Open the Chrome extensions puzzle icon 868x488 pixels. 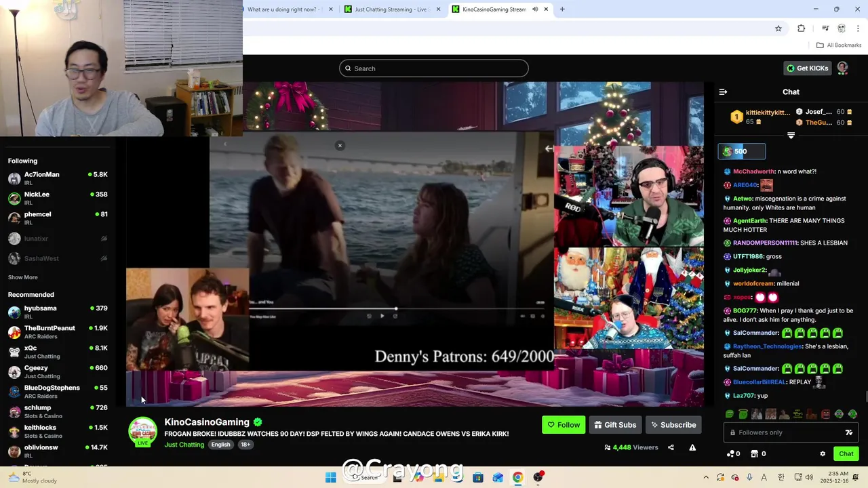[x=802, y=28]
